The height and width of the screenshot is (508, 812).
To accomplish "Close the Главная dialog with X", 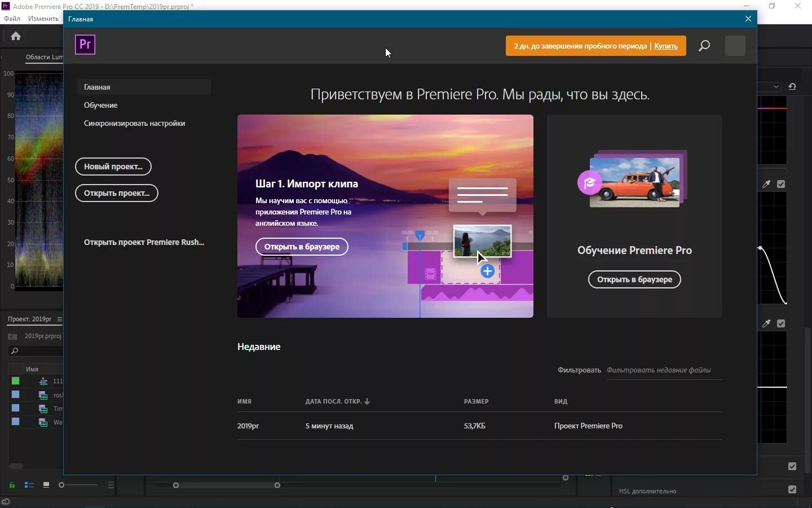I will pyautogui.click(x=748, y=19).
